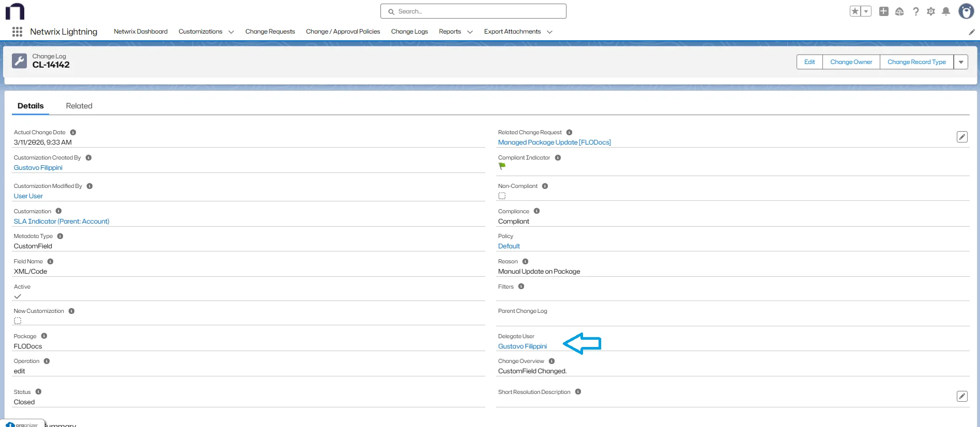Toggle the New Customization checkbox
Image resolution: width=980 pixels, height=427 pixels.
tap(18, 321)
